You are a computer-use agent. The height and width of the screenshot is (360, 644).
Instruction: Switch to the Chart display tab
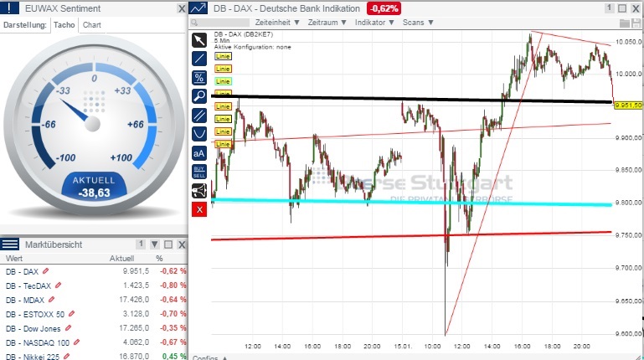point(91,25)
